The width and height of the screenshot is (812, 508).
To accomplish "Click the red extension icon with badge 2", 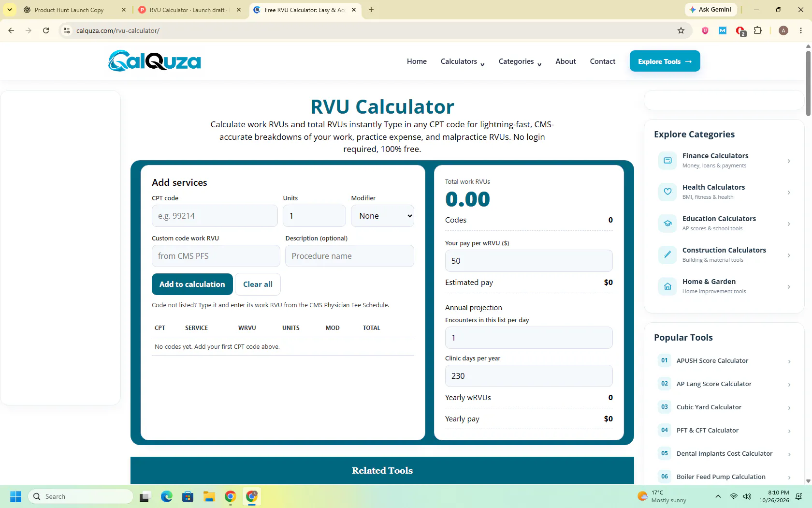I will [x=740, y=31].
